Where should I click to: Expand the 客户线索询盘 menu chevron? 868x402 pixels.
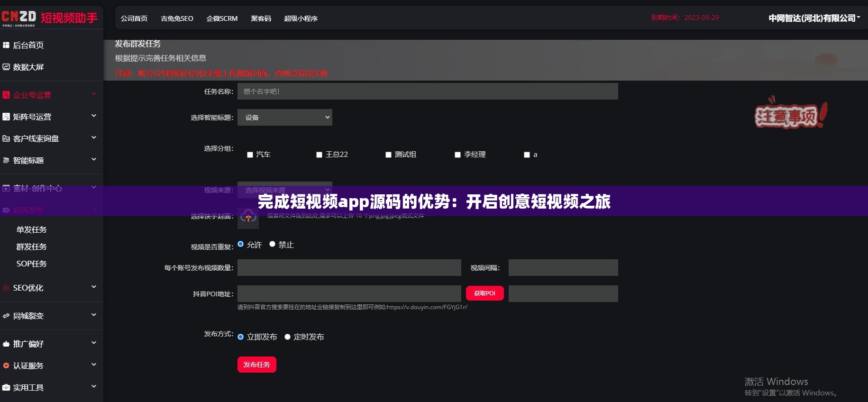94,137
